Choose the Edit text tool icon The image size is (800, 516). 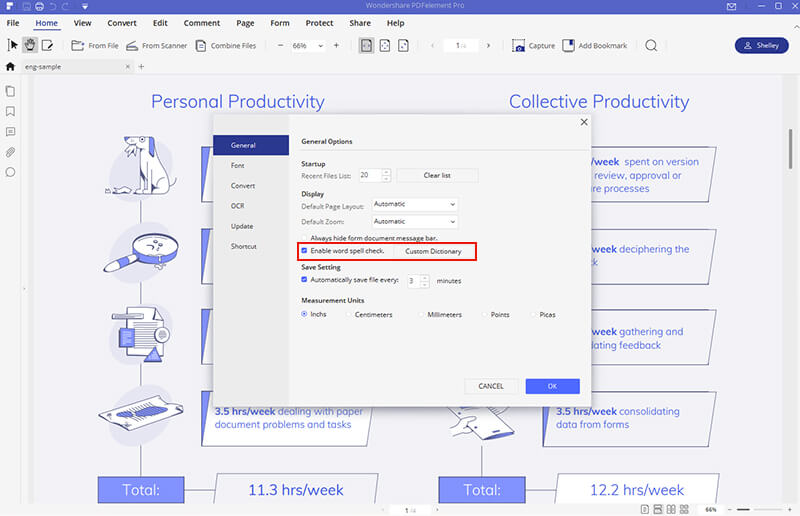click(47, 45)
